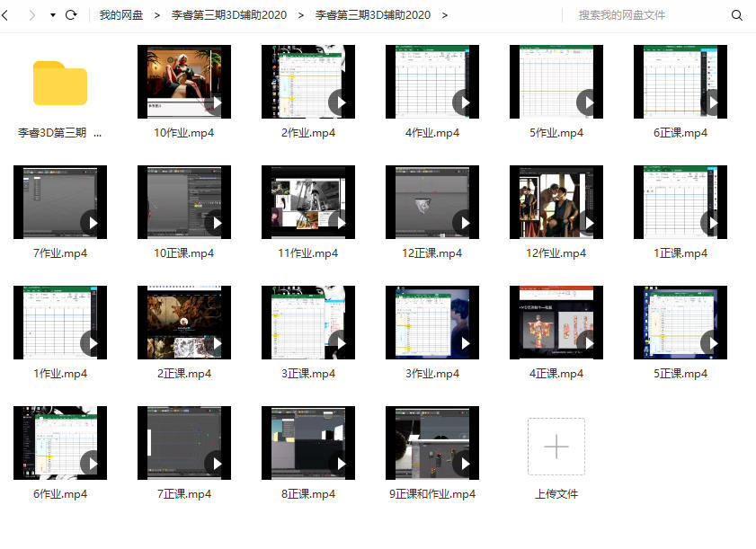Go to 我的网盘 breadcrumb

121,15
